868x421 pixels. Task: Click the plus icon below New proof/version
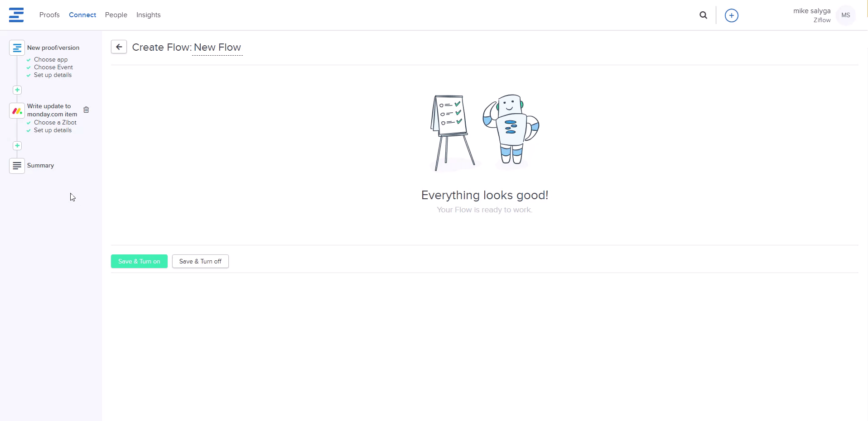click(17, 90)
